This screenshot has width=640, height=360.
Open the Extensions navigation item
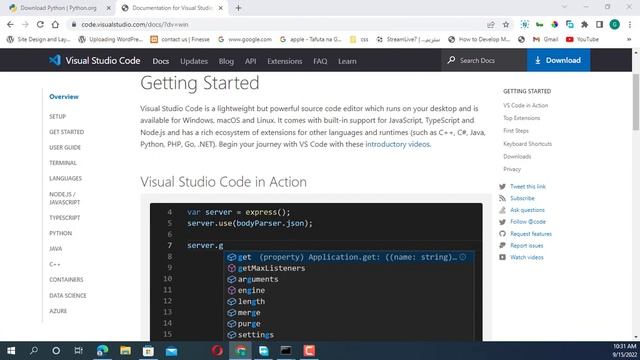point(284,61)
